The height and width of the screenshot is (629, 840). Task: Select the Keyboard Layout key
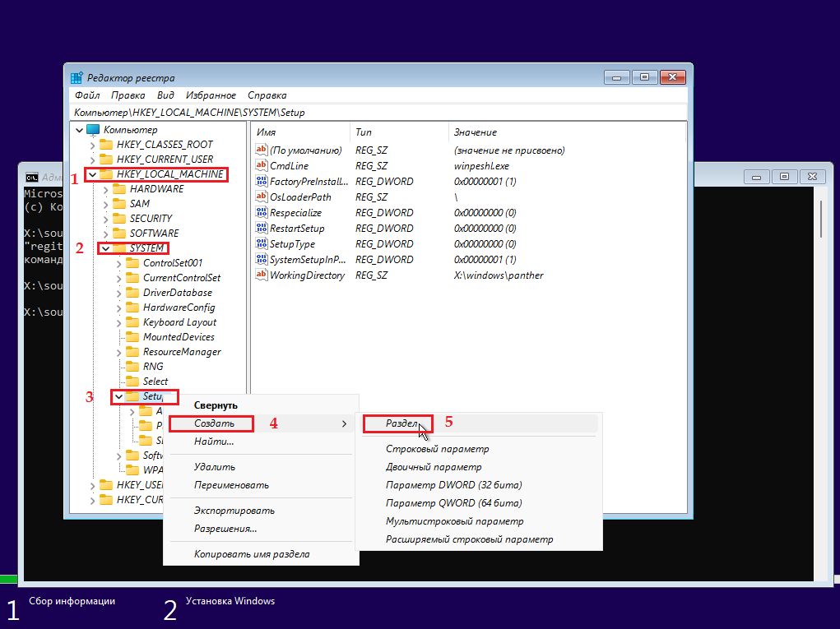click(x=179, y=322)
